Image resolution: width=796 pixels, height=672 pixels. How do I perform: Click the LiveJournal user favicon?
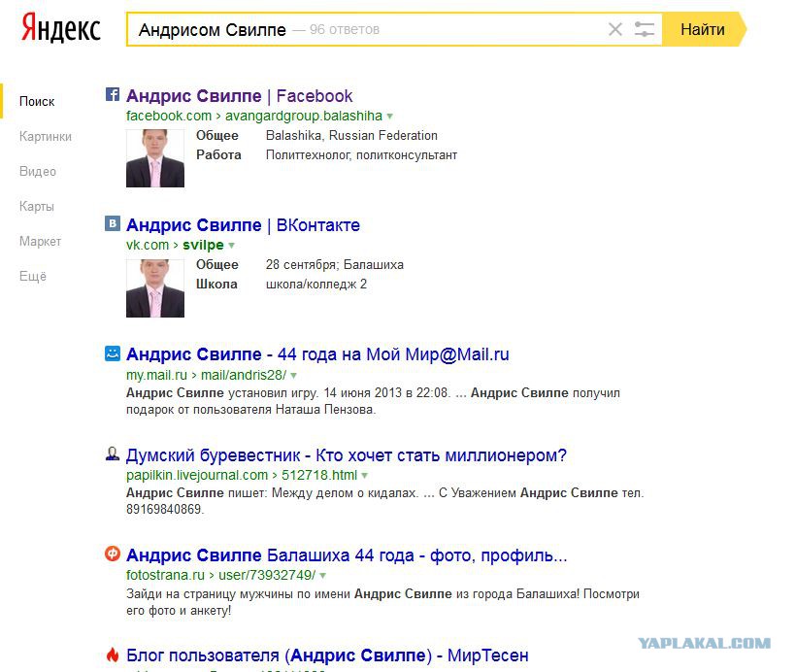[x=113, y=454]
